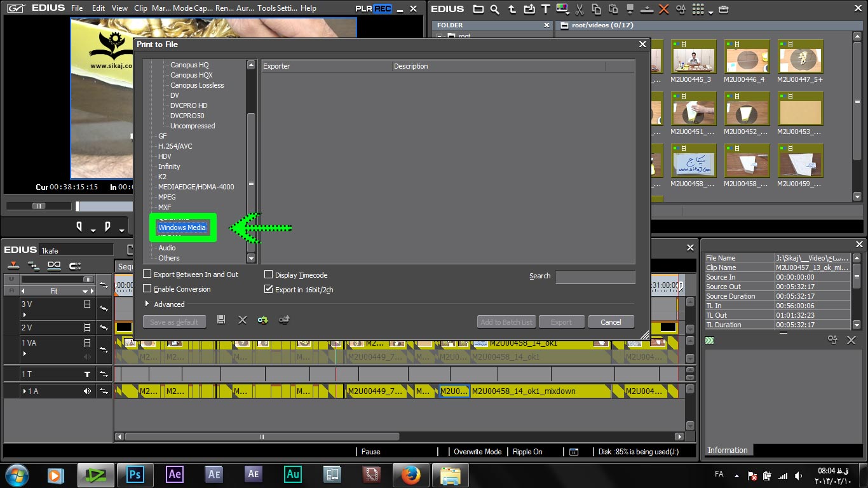
Task: Click the timeline Set Ripple Mode icon
Action: click(x=34, y=266)
